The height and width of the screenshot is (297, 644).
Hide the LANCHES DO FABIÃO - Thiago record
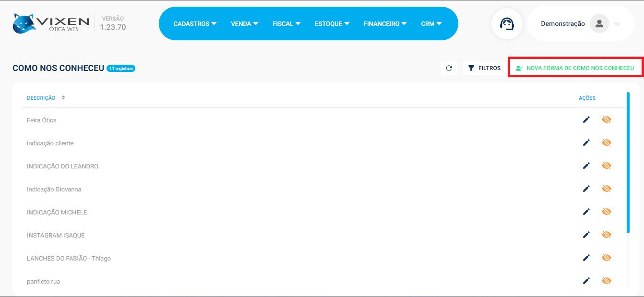[606, 258]
